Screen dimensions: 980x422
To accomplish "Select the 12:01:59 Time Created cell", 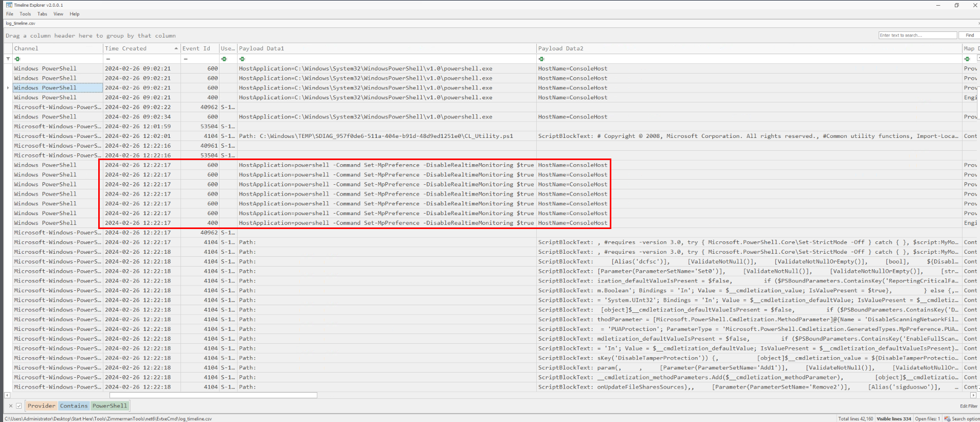I will 142,127.
